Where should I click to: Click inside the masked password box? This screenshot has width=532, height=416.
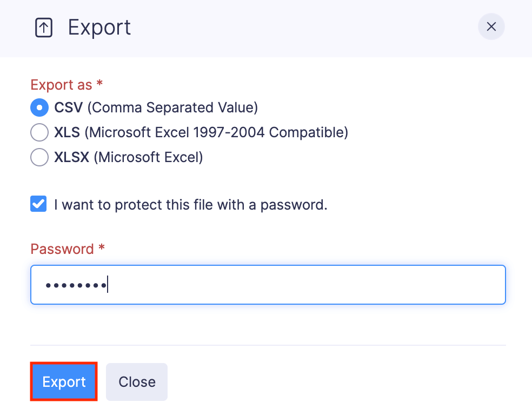pyautogui.click(x=268, y=285)
